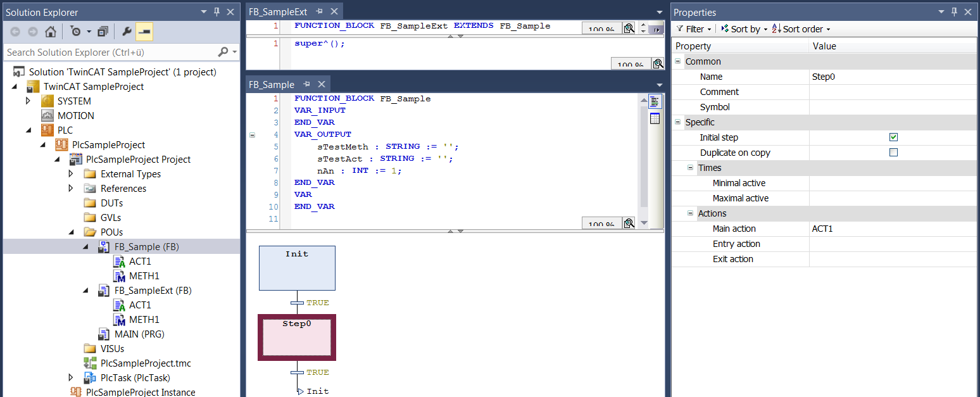The height and width of the screenshot is (397, 980).
Task: Toggle the highlighted Preview Selected Items icon
Action: point(144,32)
